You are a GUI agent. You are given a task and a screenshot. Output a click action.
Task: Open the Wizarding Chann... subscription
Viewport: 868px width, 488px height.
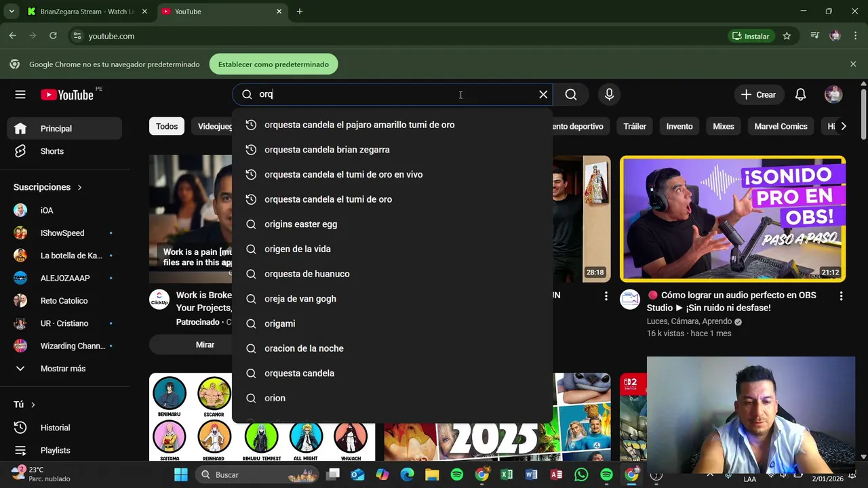64,346
